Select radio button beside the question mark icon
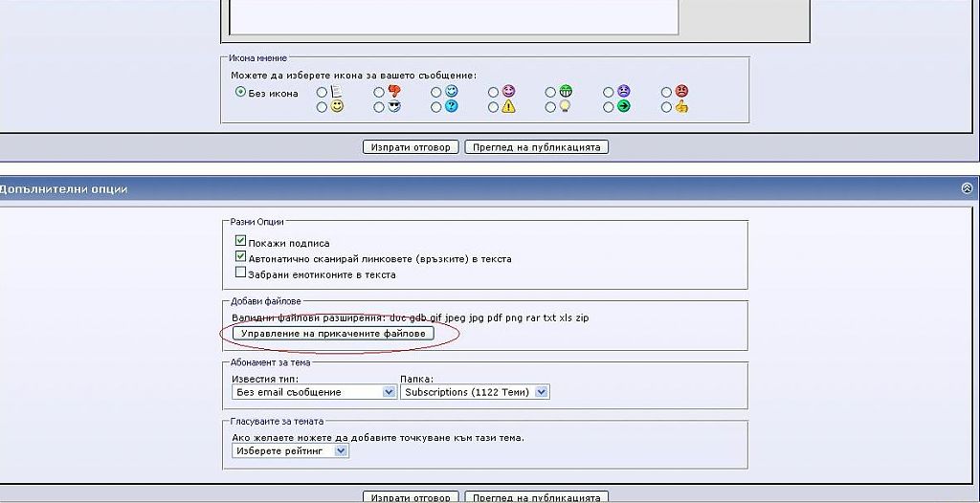 pos(436,107)
